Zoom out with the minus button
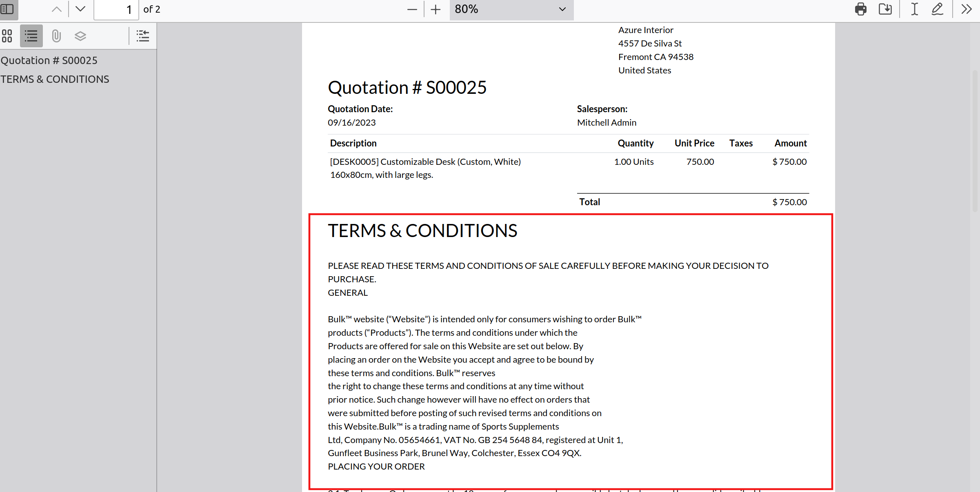980x492 pixels. (x=412, y=9)
